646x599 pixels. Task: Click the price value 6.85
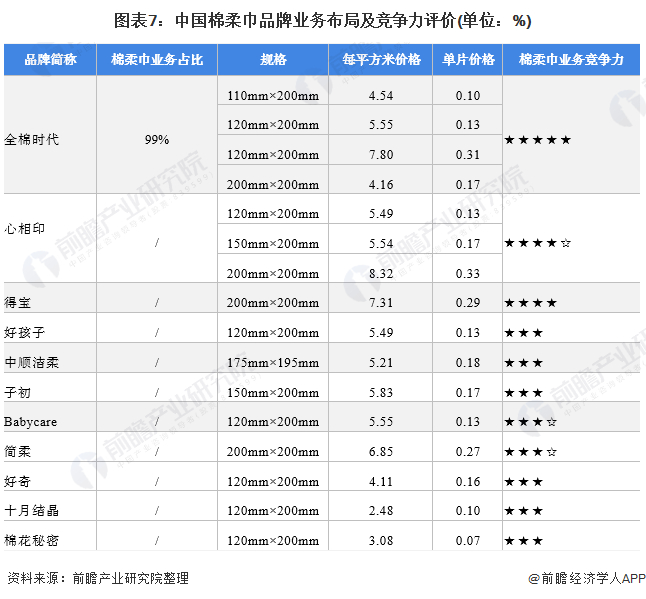[381, 452]
